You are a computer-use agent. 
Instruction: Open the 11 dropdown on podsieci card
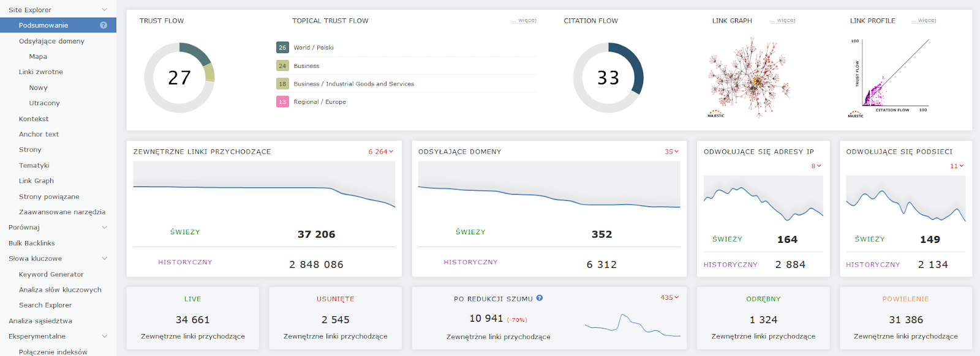tap(957, 166)
